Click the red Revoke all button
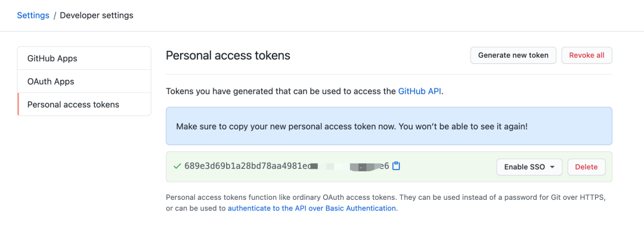This screenshot has height=232, width=644. point(587,55)
